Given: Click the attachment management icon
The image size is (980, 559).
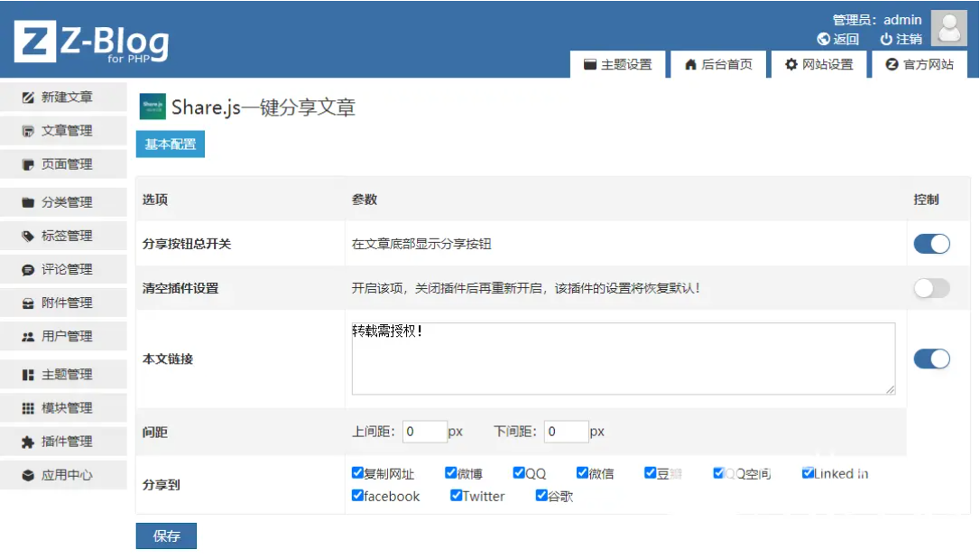Looking at the screenshot, I should click(27, 303).
